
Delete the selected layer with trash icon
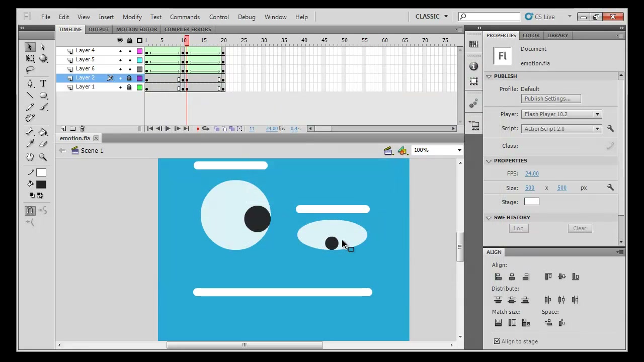82,129
